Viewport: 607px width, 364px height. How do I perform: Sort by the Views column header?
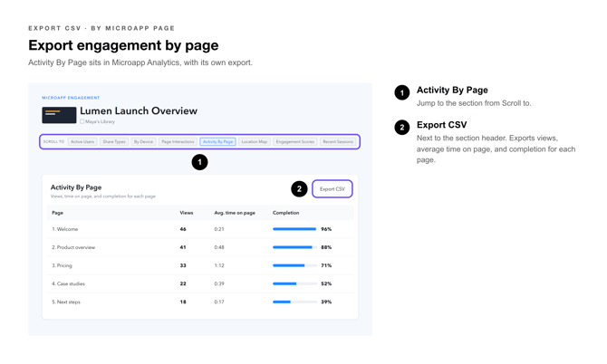187,213
